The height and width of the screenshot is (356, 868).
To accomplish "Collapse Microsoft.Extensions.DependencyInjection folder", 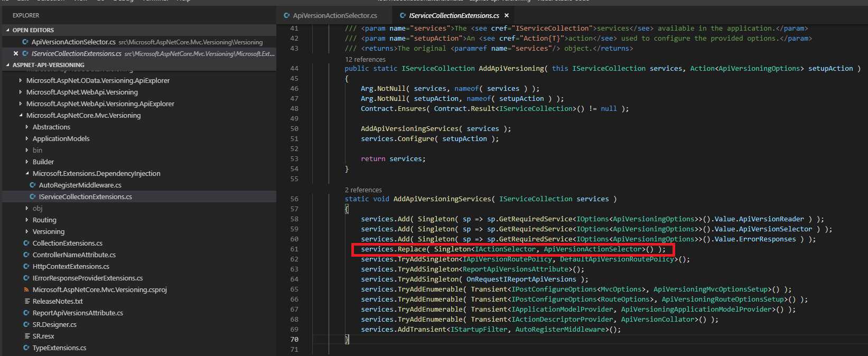I will [27, 173].
